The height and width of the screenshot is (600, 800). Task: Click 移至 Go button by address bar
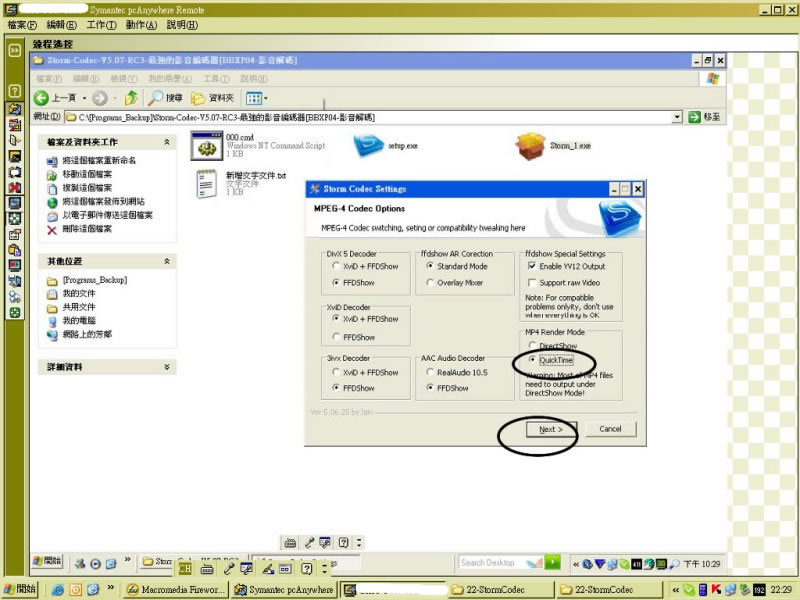pos(705,117)
